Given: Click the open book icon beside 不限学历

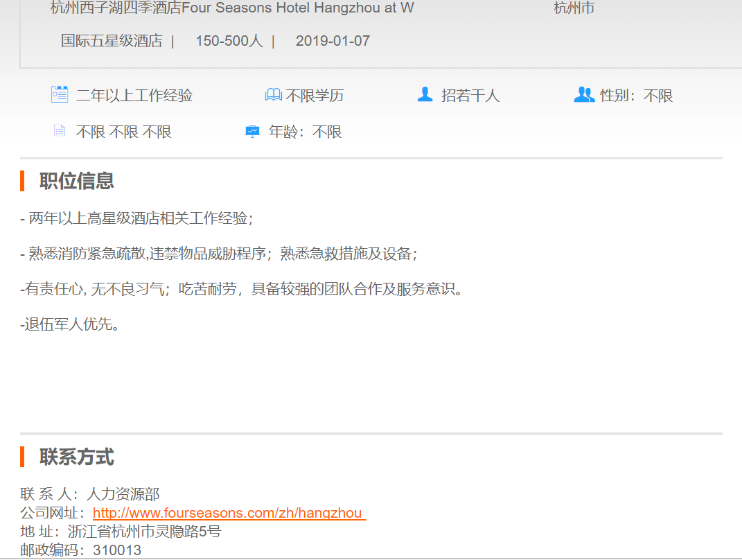Looking at the screenshot, I should click(273, 95).
